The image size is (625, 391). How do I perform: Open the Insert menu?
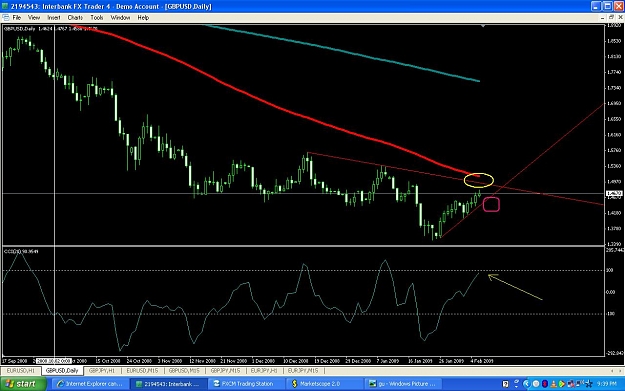coord(54,18)
